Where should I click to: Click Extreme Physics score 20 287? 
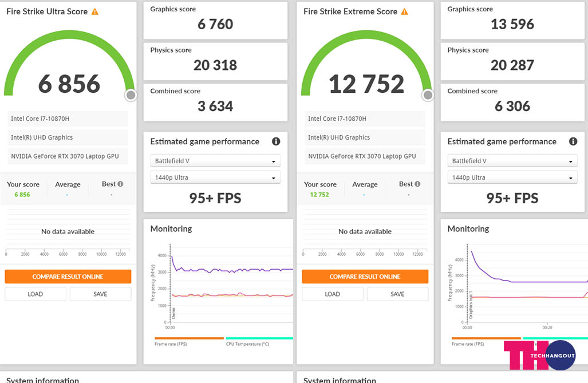(x=512, y=65)
